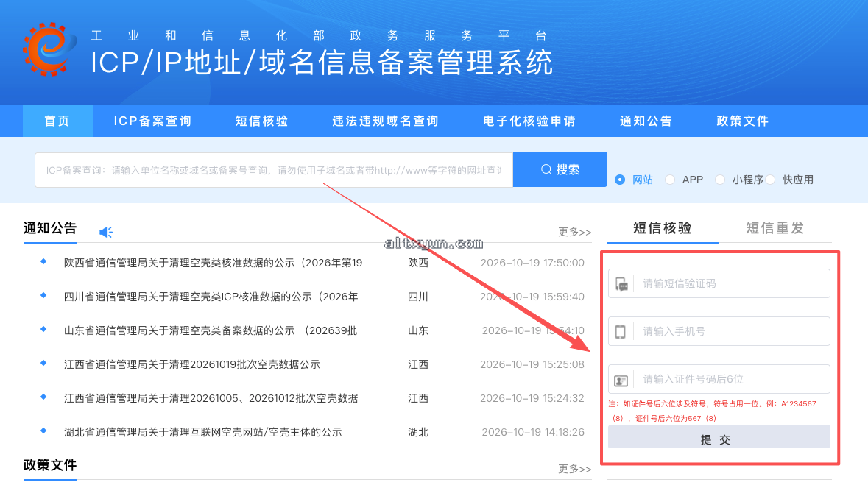Open 政策文件 in the navigation bar
Screen dimensions: 868x485
click(x=743, y=121)
